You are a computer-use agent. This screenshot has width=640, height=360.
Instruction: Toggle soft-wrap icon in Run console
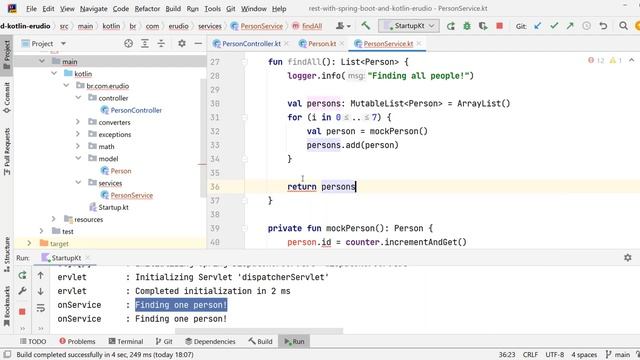40,308
